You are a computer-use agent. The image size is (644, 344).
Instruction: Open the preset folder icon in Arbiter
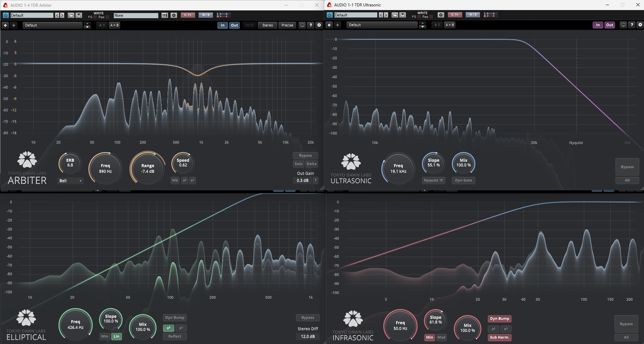(x=71, y=15)
